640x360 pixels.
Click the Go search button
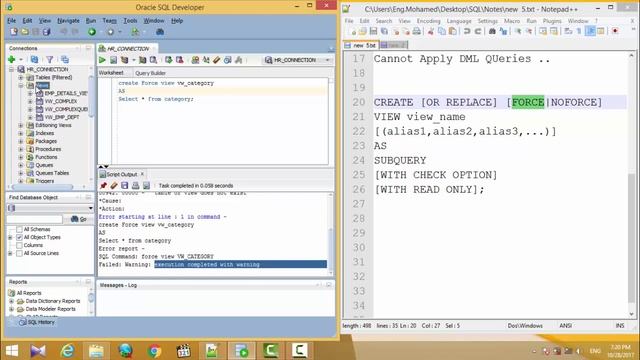79,219
